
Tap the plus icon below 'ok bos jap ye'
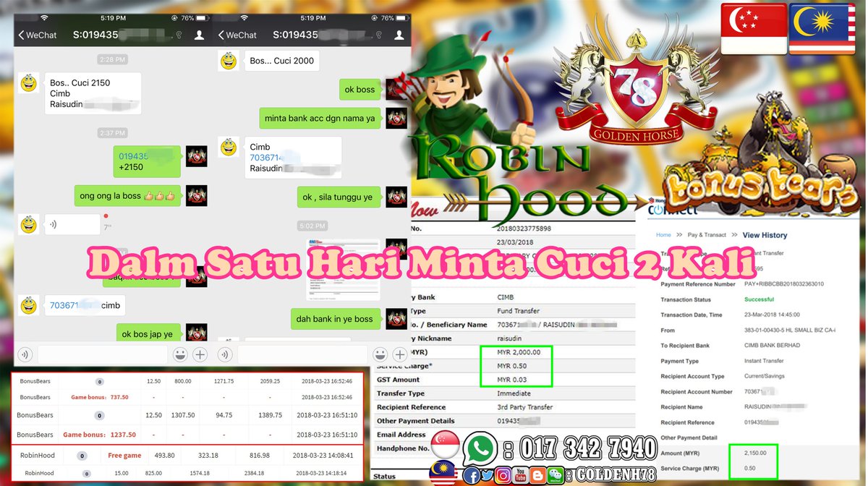coord(200,354)
